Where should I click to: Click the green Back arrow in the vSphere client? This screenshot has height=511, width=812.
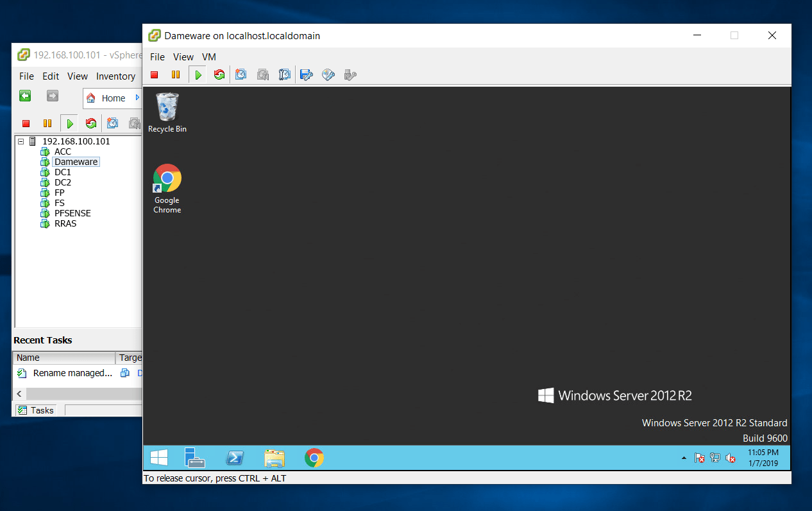coord(25,96)
